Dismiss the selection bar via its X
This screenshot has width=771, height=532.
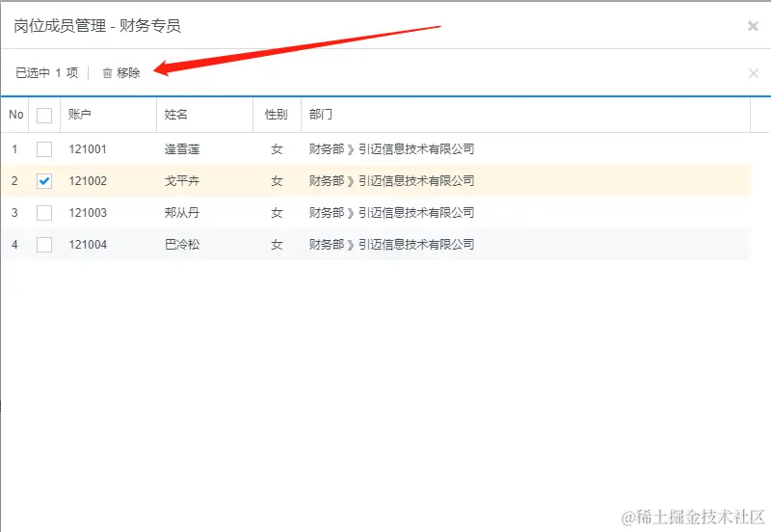tap(754, 73)
